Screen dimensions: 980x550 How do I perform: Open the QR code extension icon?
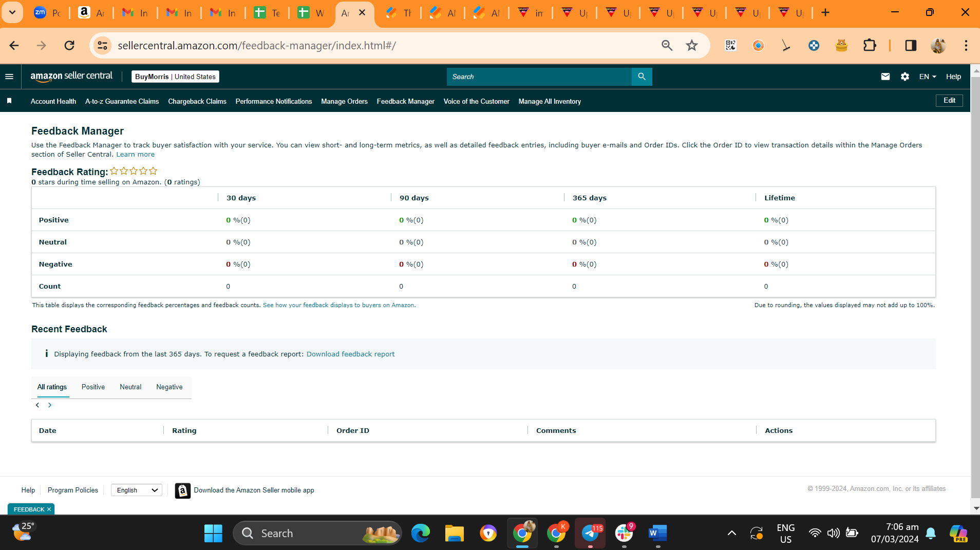coord(730,46)
